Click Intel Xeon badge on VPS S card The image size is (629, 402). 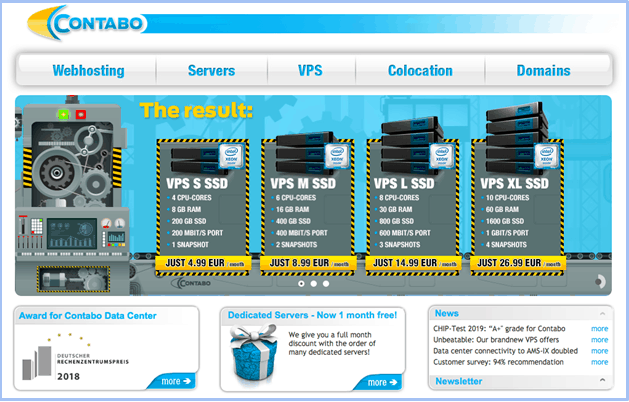coord(231,156)
